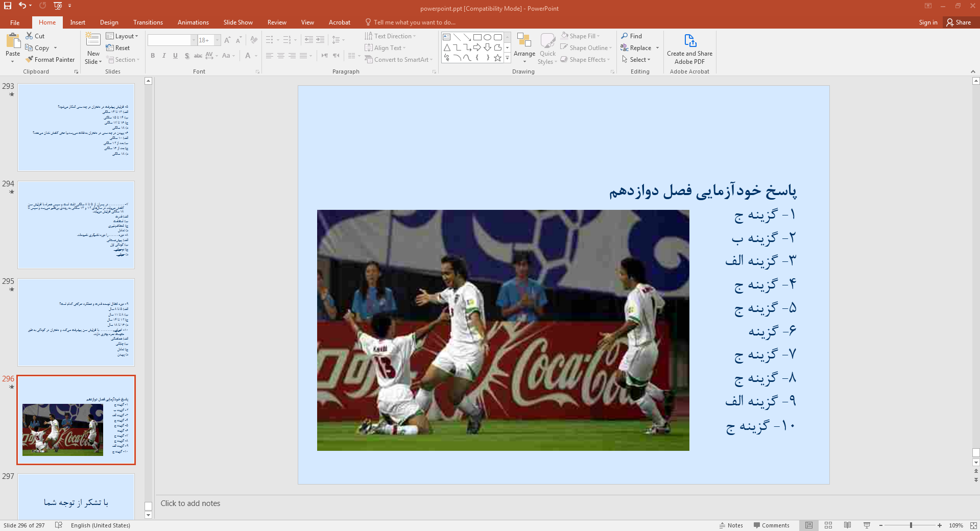The width and height of the screenshot is (980, 531).
Task: Click Convert to SmartArt button
Action: (398, 59)
